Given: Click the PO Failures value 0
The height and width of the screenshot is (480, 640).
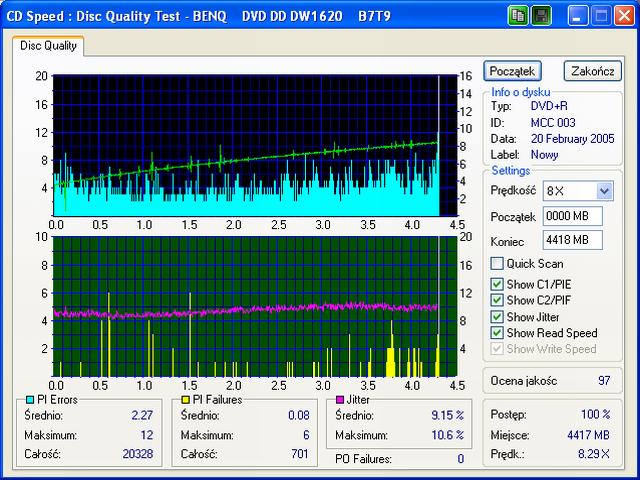Looking at the screenshot, I should [461, 459].
